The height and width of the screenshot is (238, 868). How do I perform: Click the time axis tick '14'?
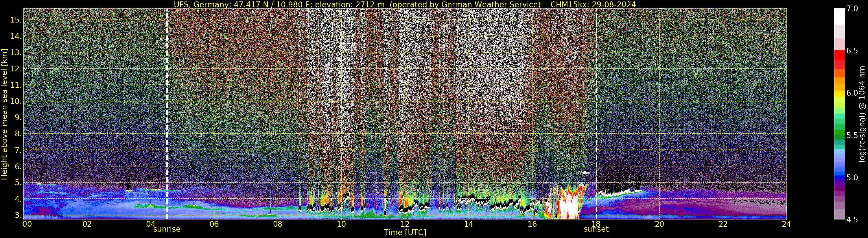(x=468, y=224)
